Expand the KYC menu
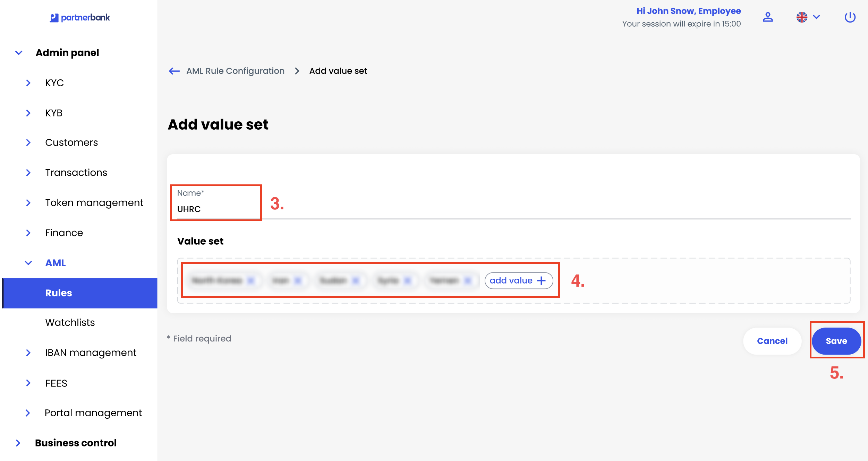The height and width of the screenshot is (461, 868). pyautogui.click(x=28, y=83)
